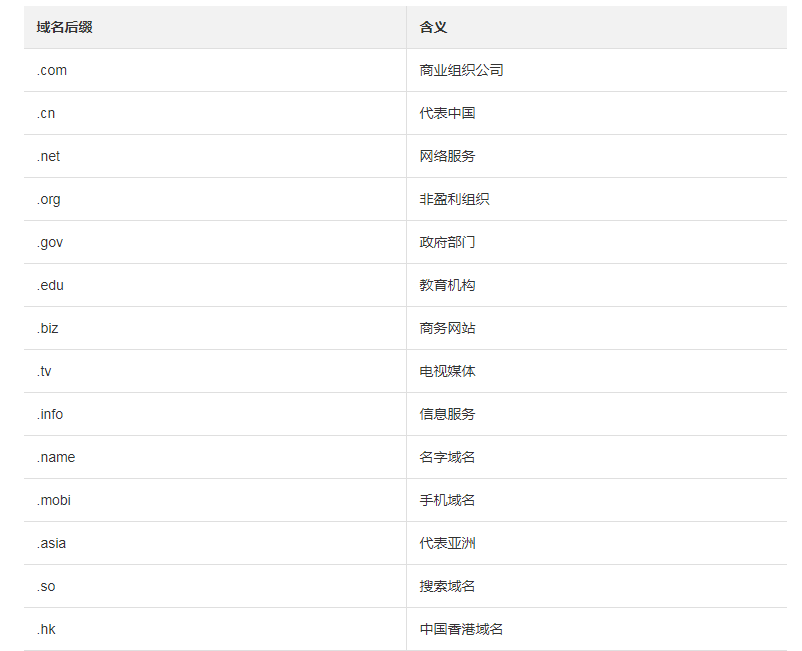The width and height of the screenshot is (802, 651).
Task: Click the 非盈利组织 text
Action: point(454,199)
